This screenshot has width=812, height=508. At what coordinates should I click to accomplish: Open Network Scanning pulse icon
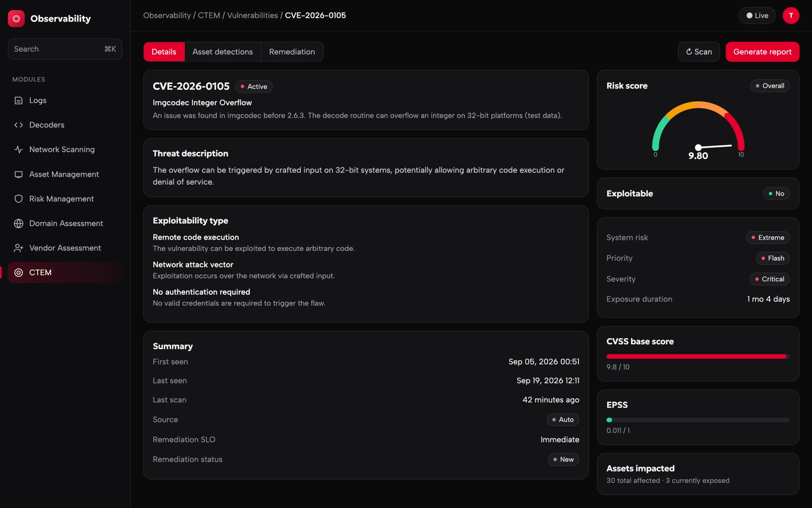click(19, 149)
